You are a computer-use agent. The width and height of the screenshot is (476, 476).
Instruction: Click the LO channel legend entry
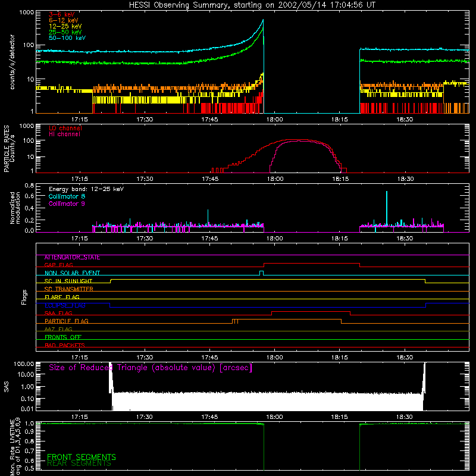tap(65, 128)
